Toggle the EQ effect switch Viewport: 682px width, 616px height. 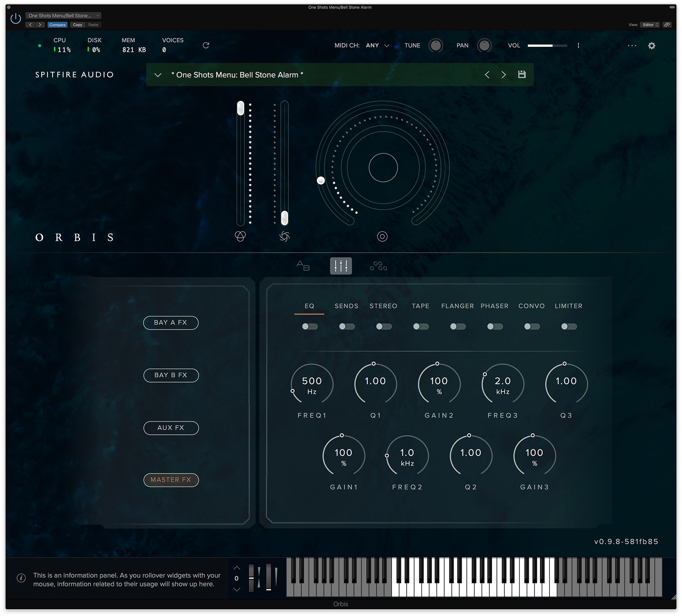tap(310, 326)
